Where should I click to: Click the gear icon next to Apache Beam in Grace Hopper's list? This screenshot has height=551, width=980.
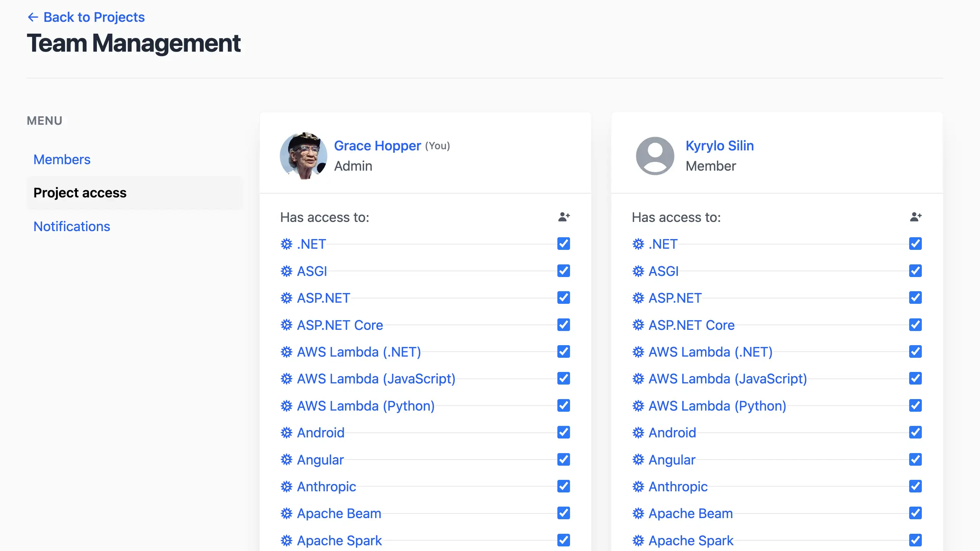(286, 514)
